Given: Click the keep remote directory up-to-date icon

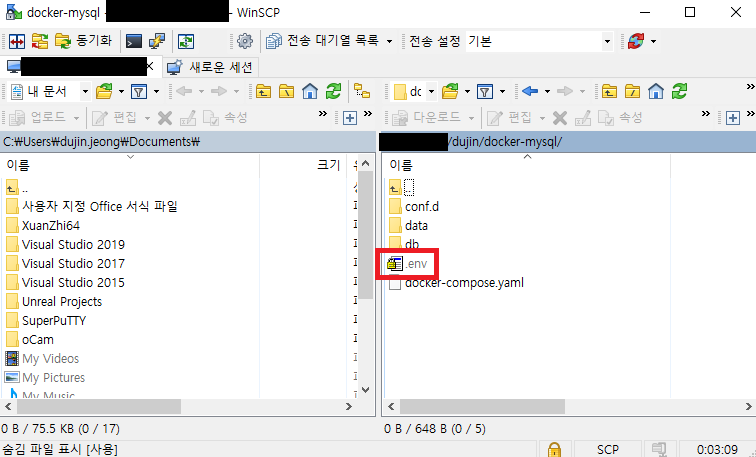Looking at the screenshot, I should (x=186, y=41).
